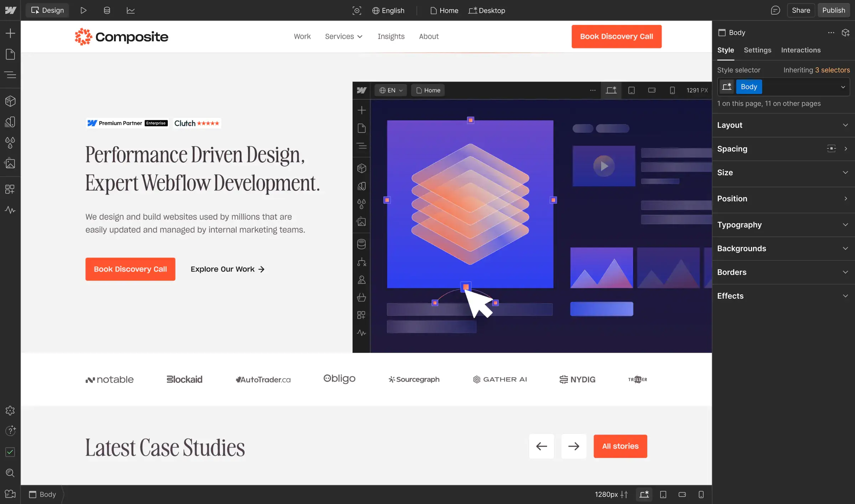Open the Audit checkmark panel

pos(10,452)
